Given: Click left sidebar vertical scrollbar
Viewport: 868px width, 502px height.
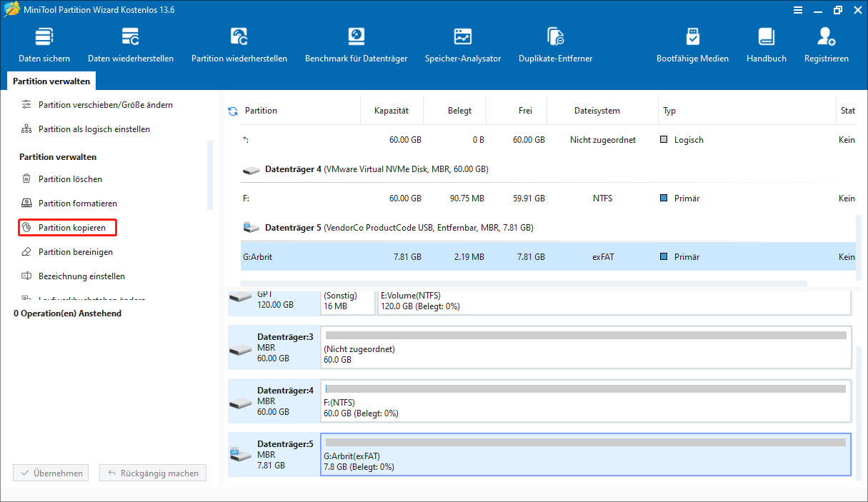Looking at the screenshot, I should pyautogui.click(x=210, y=175).
